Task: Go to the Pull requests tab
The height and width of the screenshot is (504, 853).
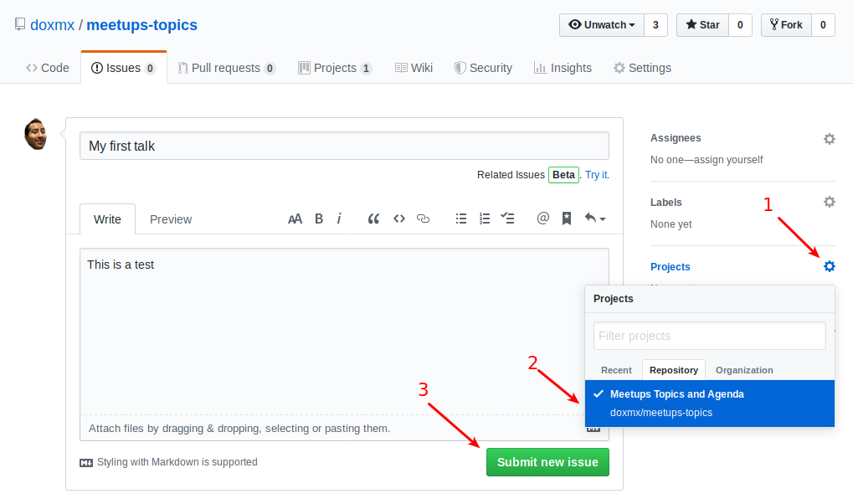Action: point(226,68)
